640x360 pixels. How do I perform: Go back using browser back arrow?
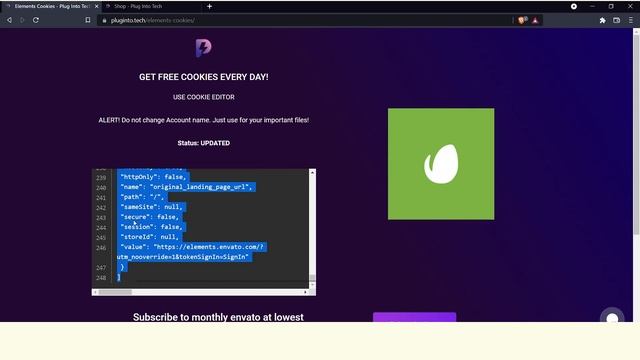coord(9,20)
